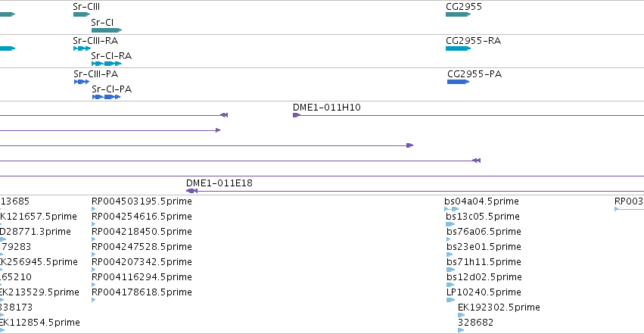Click the 328682 feature label

click(x=475, y=323)
